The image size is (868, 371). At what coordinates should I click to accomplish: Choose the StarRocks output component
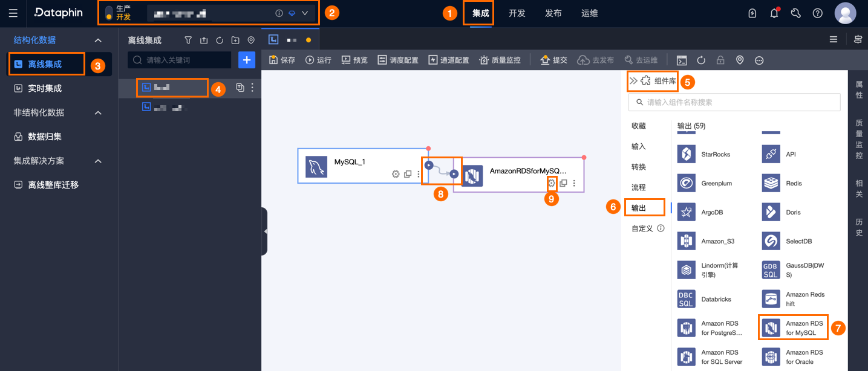click(705, 154)
